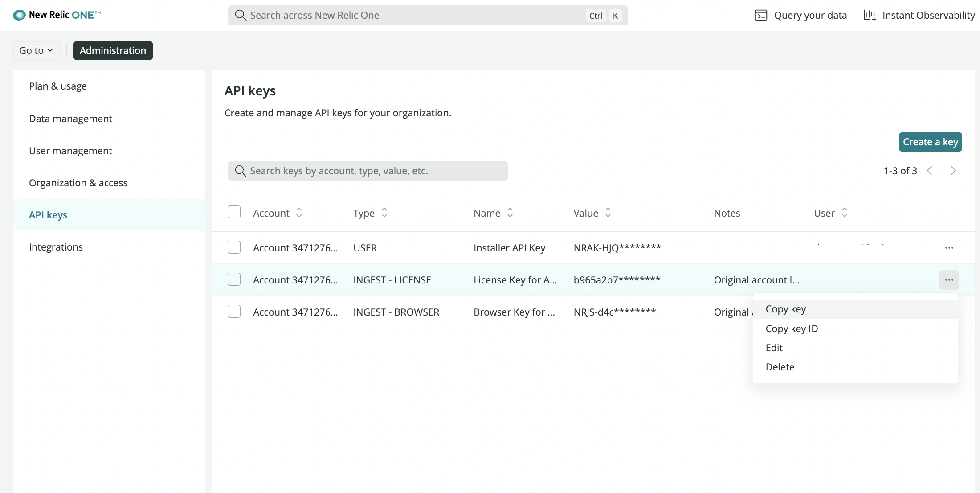Select Copy key ID from context menu

click(855, 329)
